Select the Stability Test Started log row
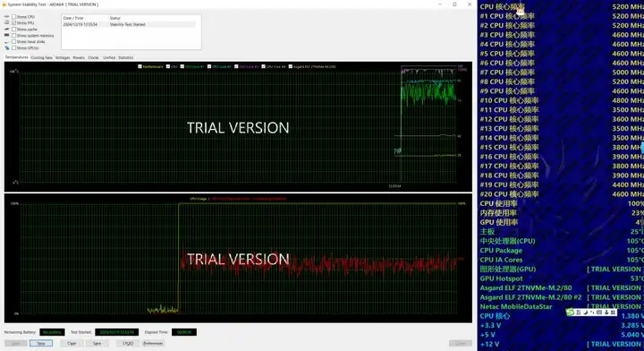644x351 pixels. (129, 25)
